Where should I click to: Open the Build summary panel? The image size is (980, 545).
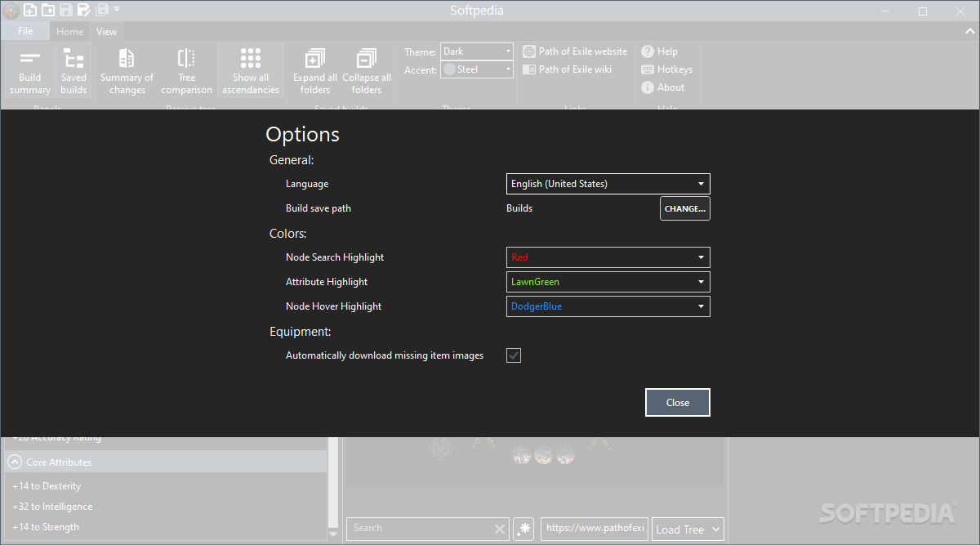point(30,72)
